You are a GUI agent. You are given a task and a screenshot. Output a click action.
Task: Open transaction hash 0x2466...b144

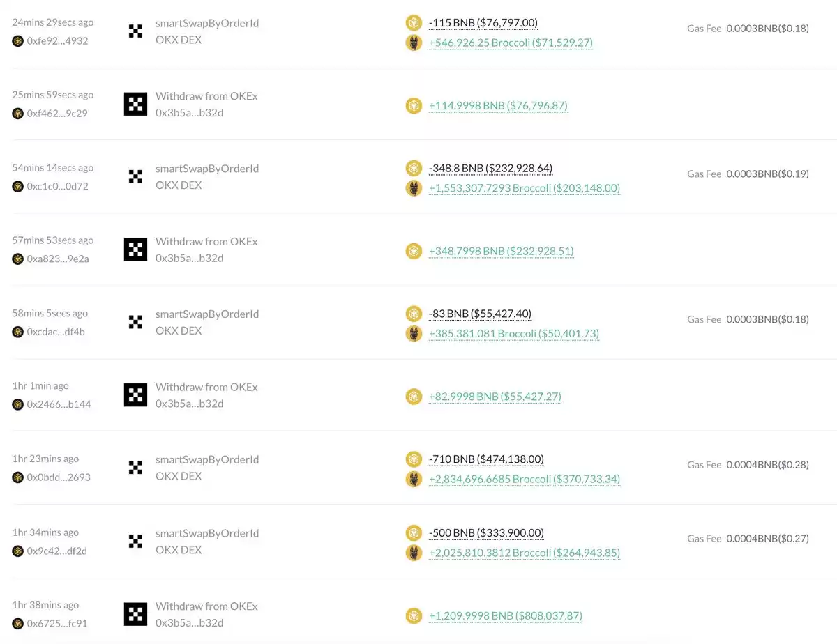59,404
